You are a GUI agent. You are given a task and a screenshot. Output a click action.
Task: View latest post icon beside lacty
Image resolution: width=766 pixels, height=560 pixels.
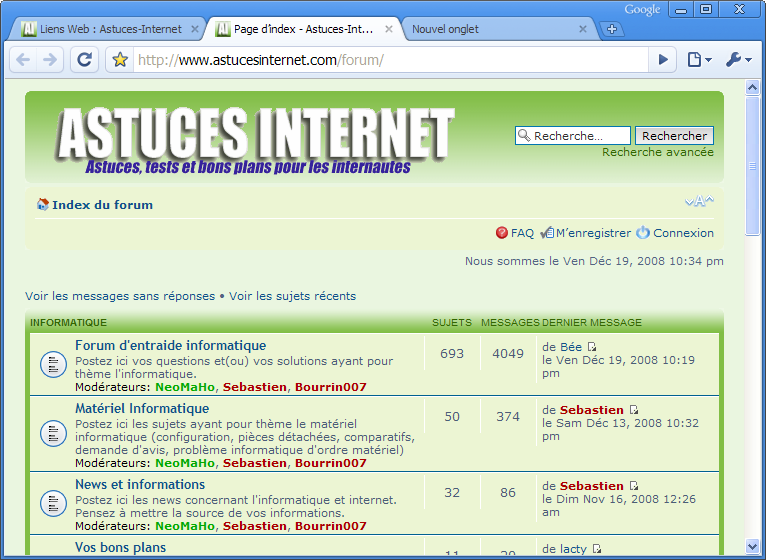coord(596,549)
